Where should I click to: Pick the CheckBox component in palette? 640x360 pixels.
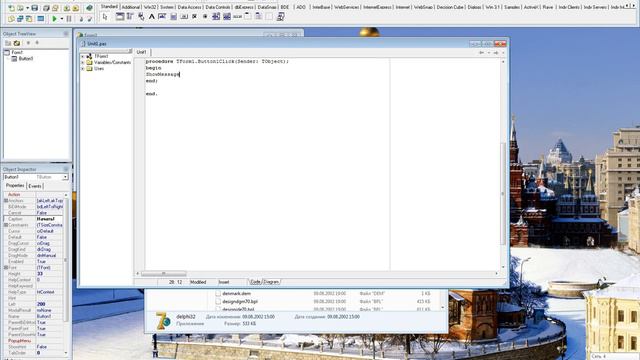194,17
